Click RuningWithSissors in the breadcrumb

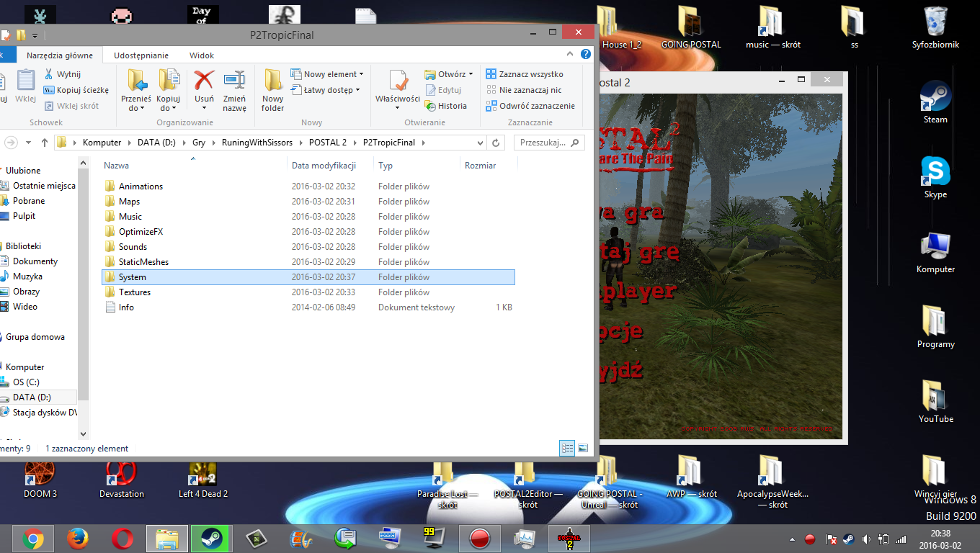pyautogui.click(x=257, y=143)
